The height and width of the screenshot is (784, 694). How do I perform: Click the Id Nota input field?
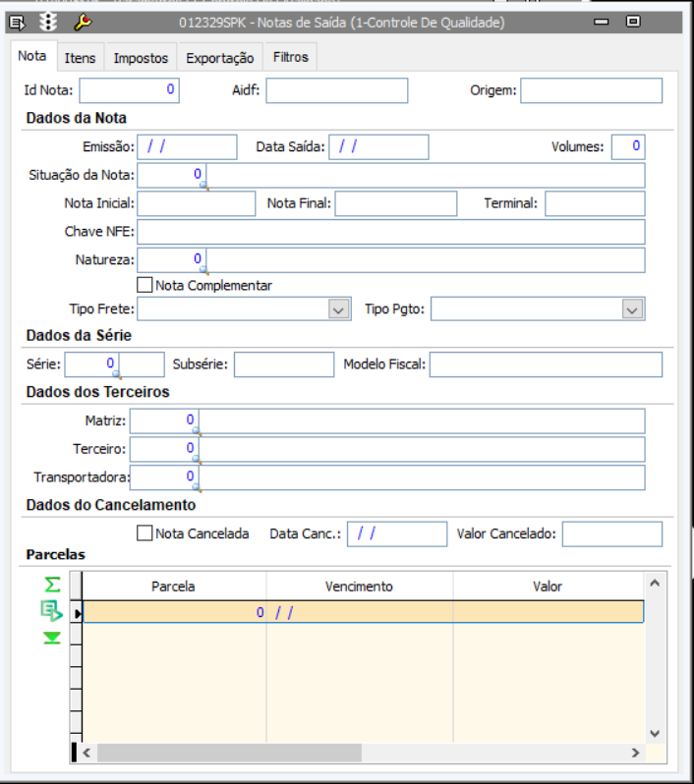(130, 90)
